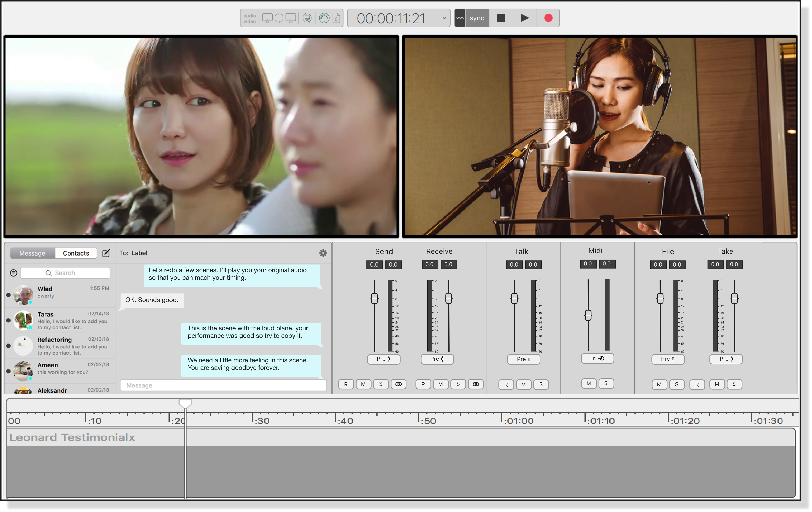Viewport: 812px width, 512px height.
Task: Open the In dropdown on Midi channel
Action: (x=597, y=358)
